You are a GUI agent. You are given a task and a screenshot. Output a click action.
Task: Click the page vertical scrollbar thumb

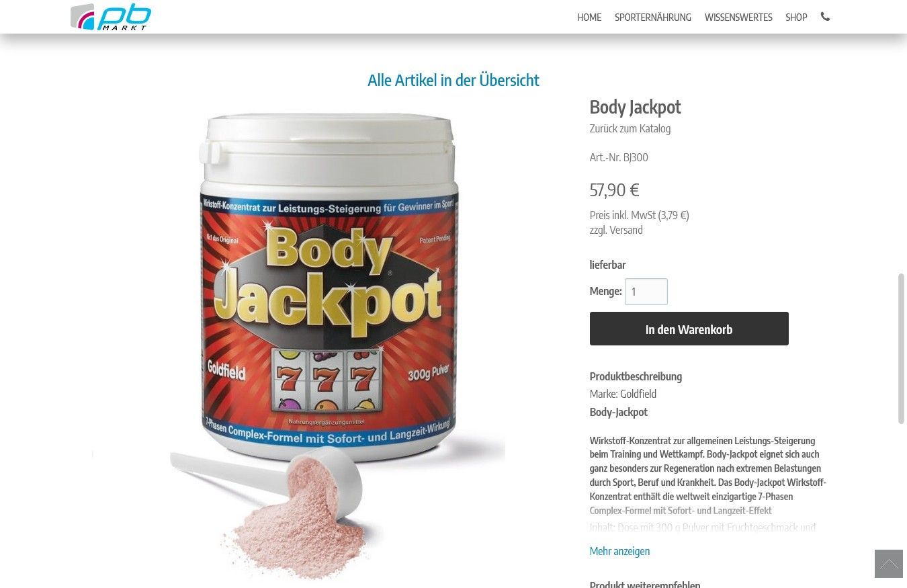coord(901,349)
